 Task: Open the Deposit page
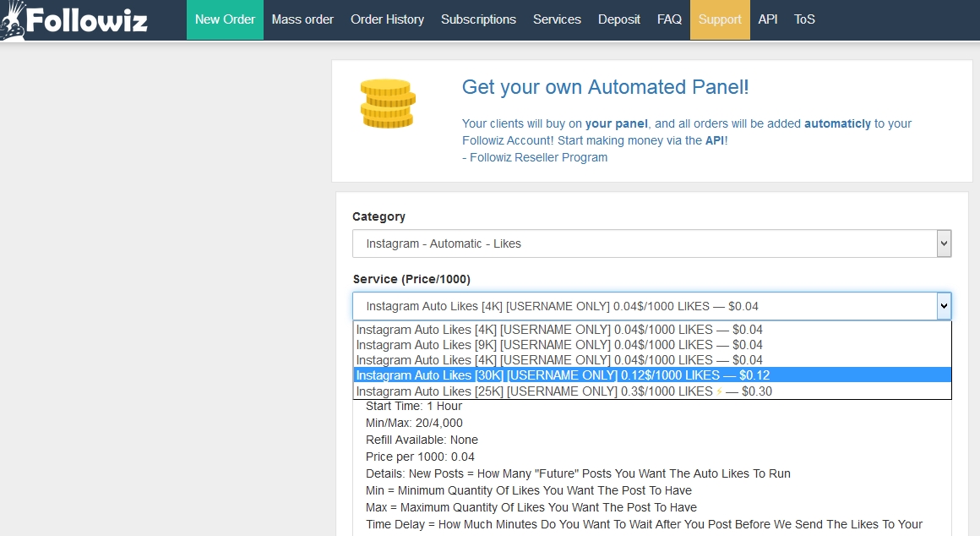pos(618,19)
